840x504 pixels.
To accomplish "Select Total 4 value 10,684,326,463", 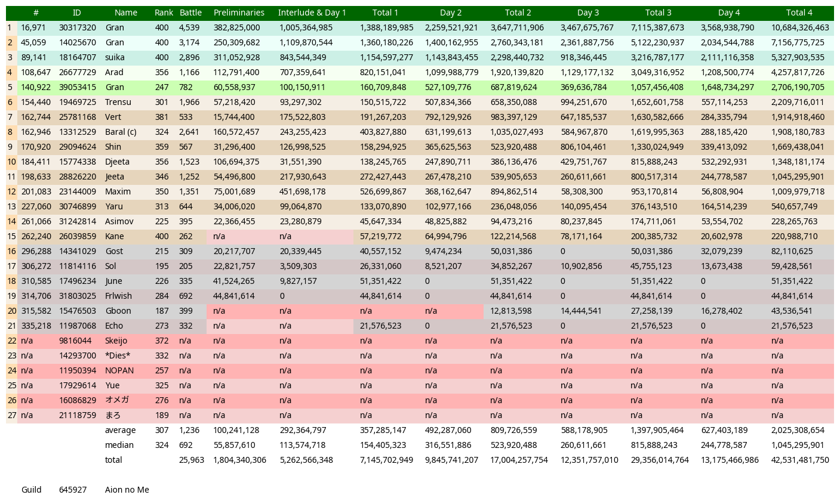I will coord(800,27).
